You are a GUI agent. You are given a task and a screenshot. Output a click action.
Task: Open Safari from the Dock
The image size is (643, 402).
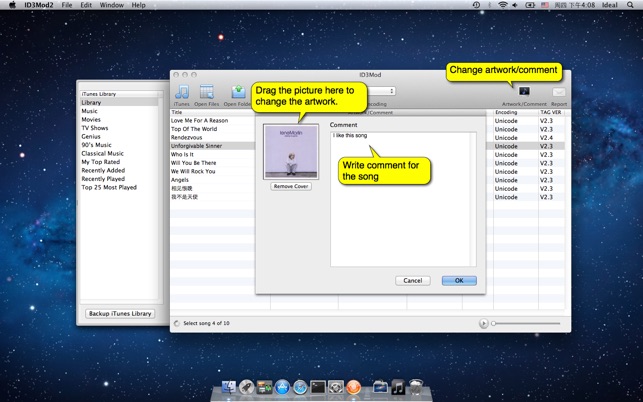[x=300, y=387]
